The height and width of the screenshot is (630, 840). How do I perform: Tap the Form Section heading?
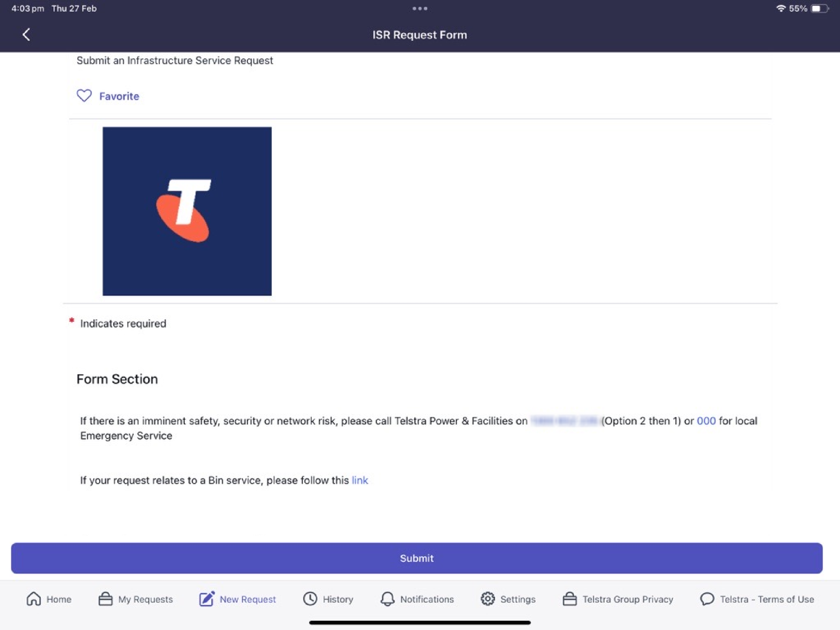(x=117, y=379)
